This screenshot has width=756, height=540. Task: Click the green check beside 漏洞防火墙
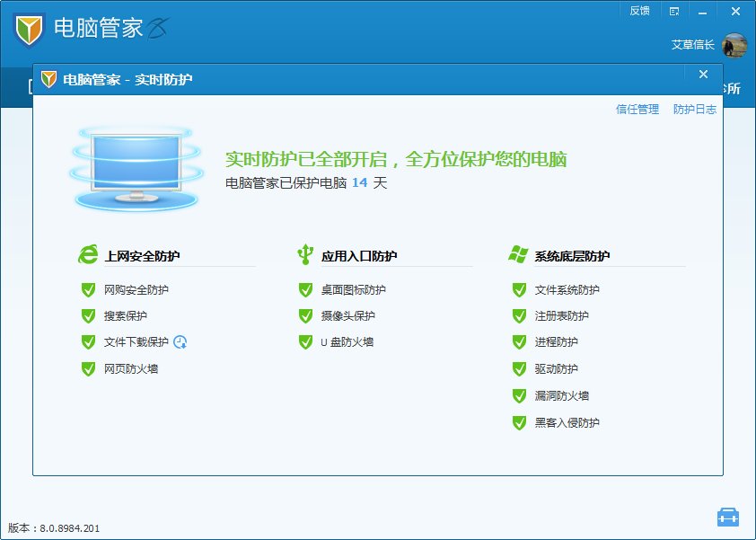[519, 395]
